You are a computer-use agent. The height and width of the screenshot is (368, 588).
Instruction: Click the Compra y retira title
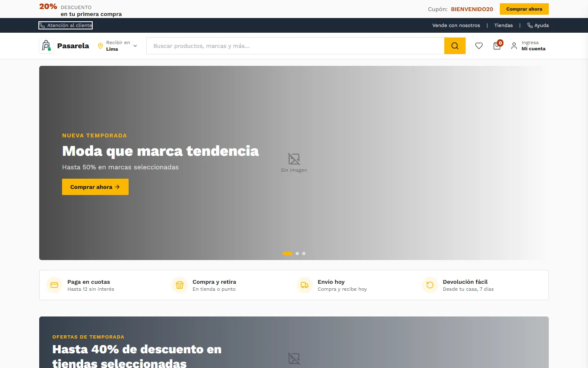[x=214, y=282]
